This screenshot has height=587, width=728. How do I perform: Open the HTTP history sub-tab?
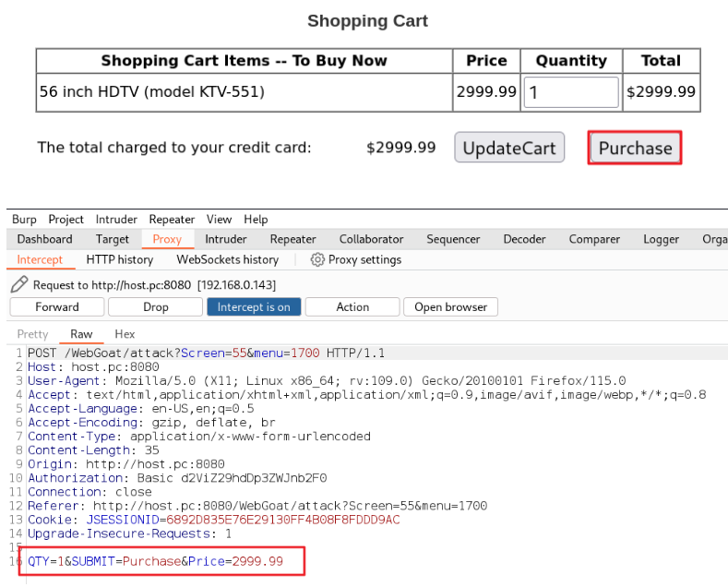coord(120,259)
